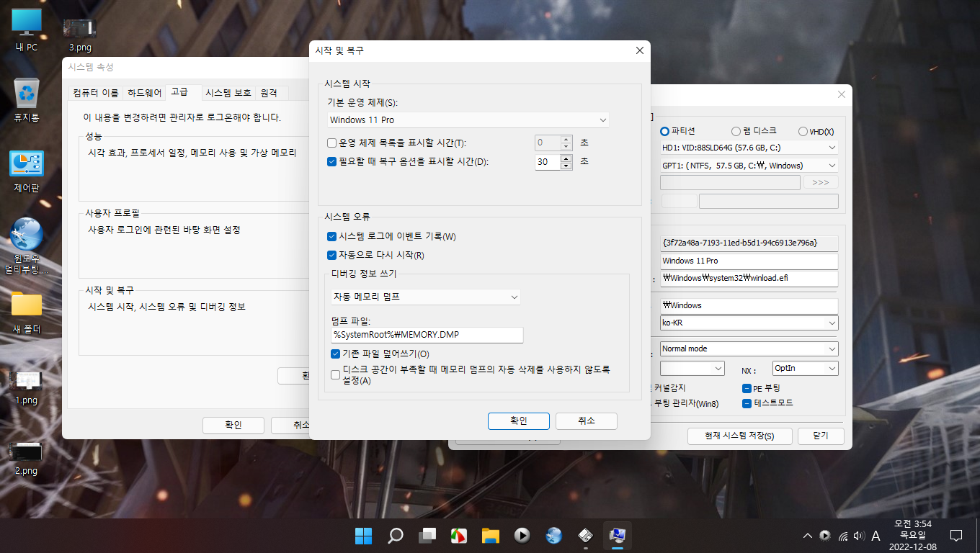Open the Windows Start menu button
Viewport: 980px width, 553px height.
tap(364, 536)
